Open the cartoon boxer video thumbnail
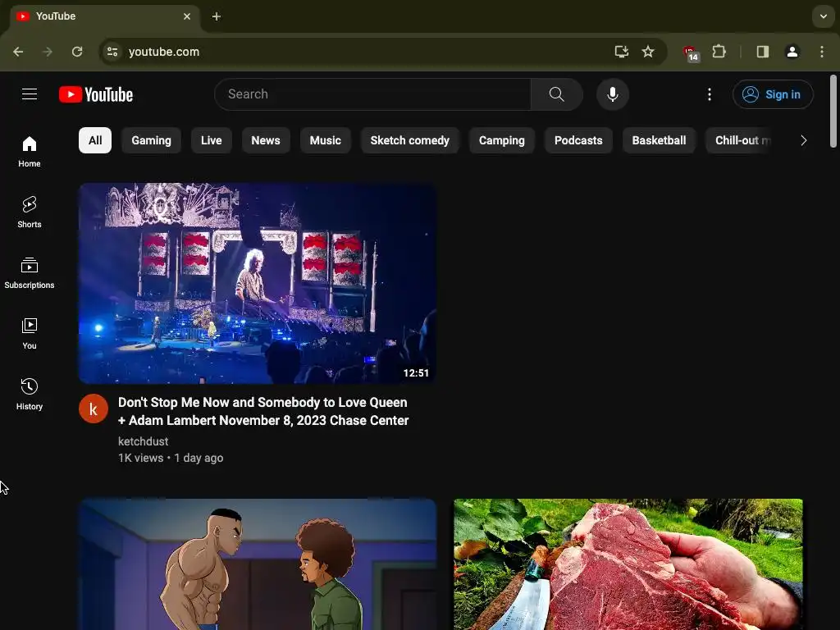The width and height of the screenshot is (840, 630). (258, 564)
